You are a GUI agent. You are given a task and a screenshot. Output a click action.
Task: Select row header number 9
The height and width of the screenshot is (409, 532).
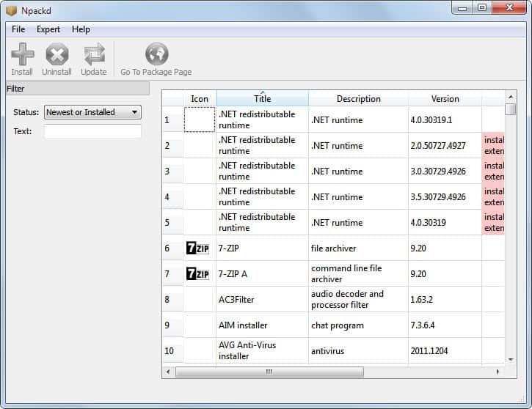[172, 325]
